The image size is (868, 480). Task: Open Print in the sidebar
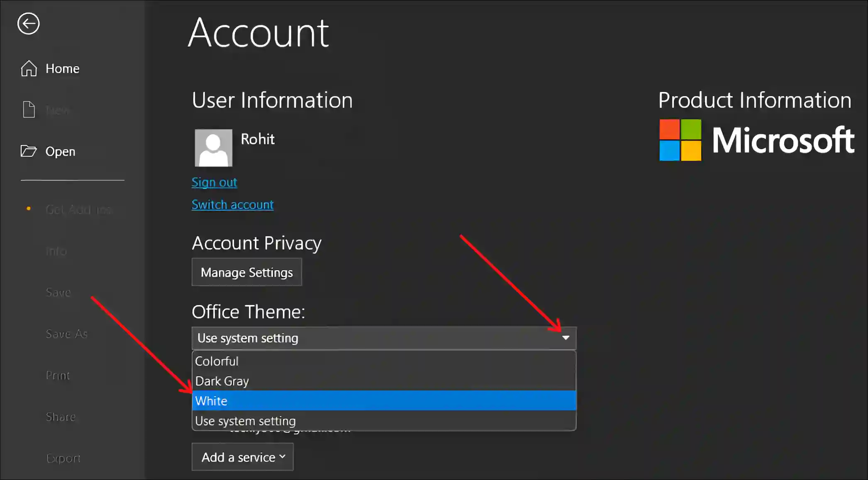coord(58,375)
